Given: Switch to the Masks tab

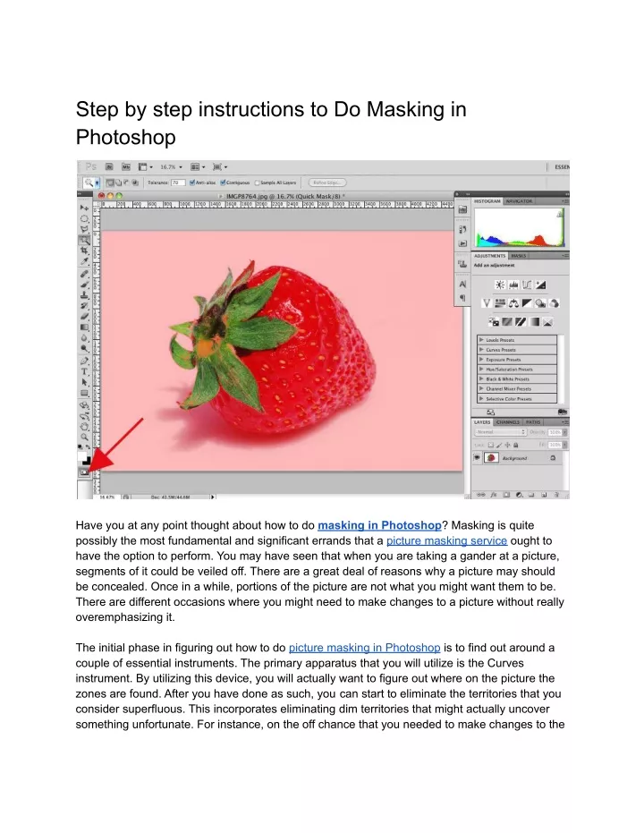Looking at the screenshot, I should pos(518,256).
